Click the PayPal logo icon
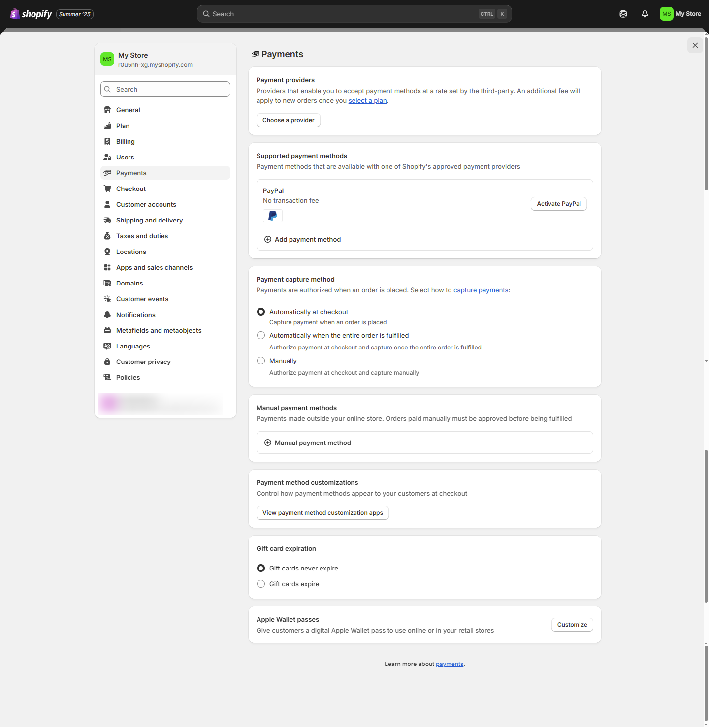Viewport: 709px width, 728px height. coord(273,216)
